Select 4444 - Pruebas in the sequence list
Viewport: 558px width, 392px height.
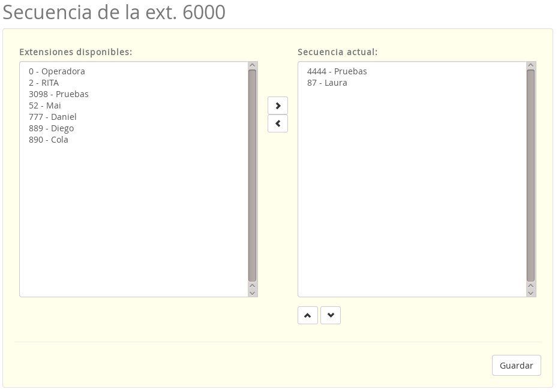click(337, 71)
